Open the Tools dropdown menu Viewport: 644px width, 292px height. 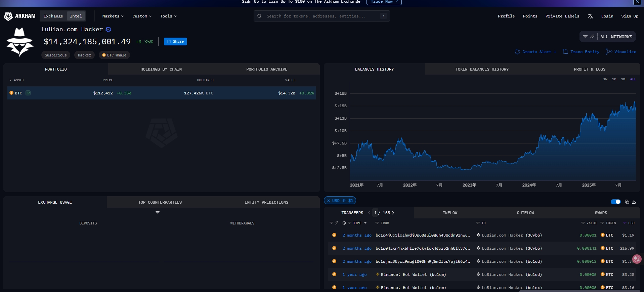pyautogui.click(x=168, y=16)
